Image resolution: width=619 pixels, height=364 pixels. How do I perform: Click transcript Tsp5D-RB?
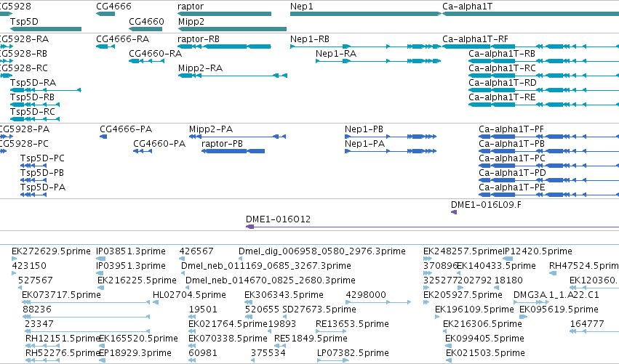(x=35, y=105)
